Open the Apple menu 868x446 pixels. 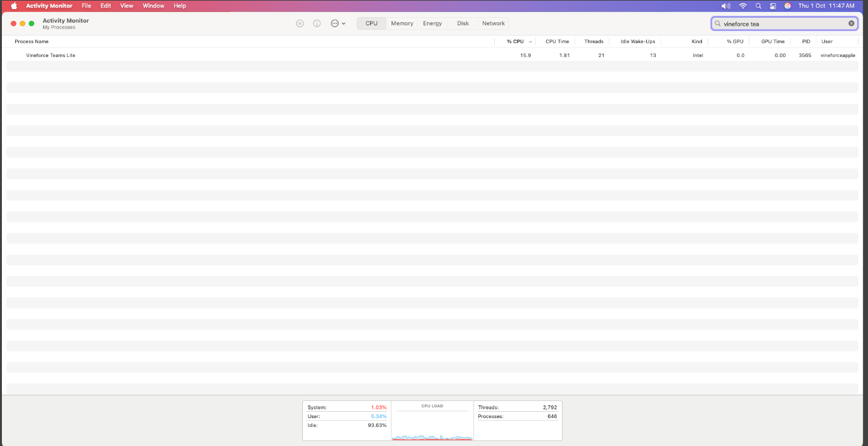pyautogui.click(x=14, y=6)
